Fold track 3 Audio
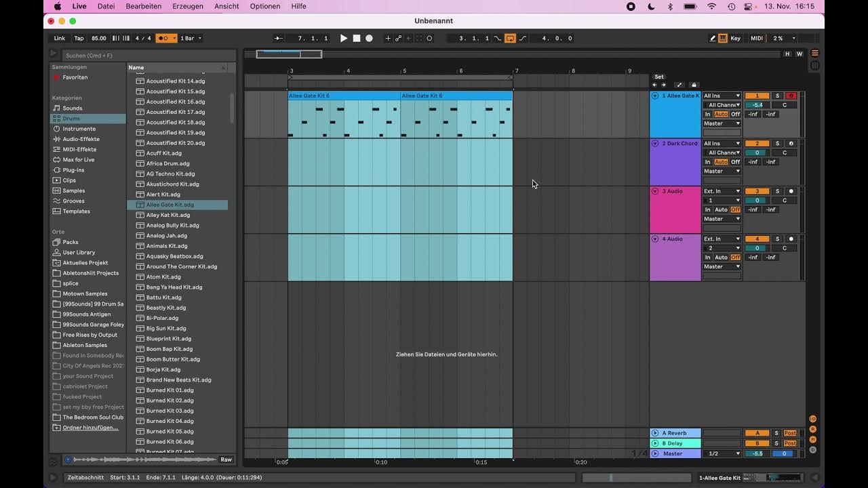868x488 pixels. point(655,191)
